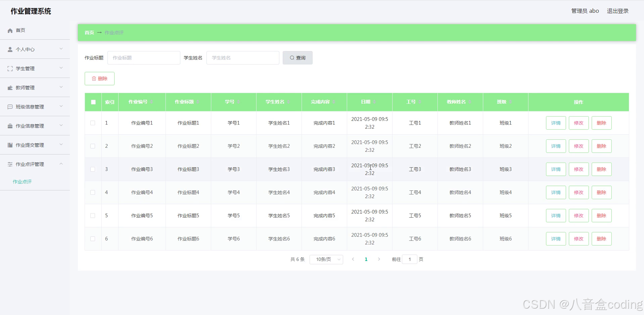Click cell 完成内容6 in the table
The width and height of the screenshot is (644, 315).
pyautogui.click(x=324, y=239)
